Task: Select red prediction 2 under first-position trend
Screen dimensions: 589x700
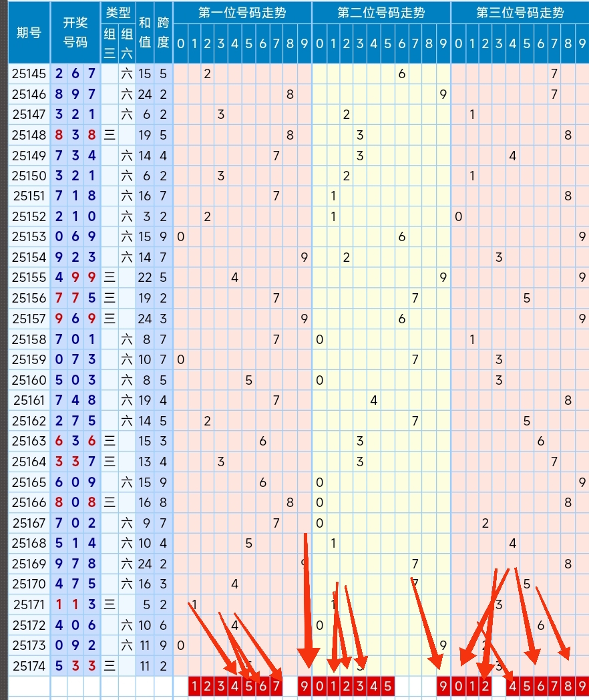Action: click(208, 686)
